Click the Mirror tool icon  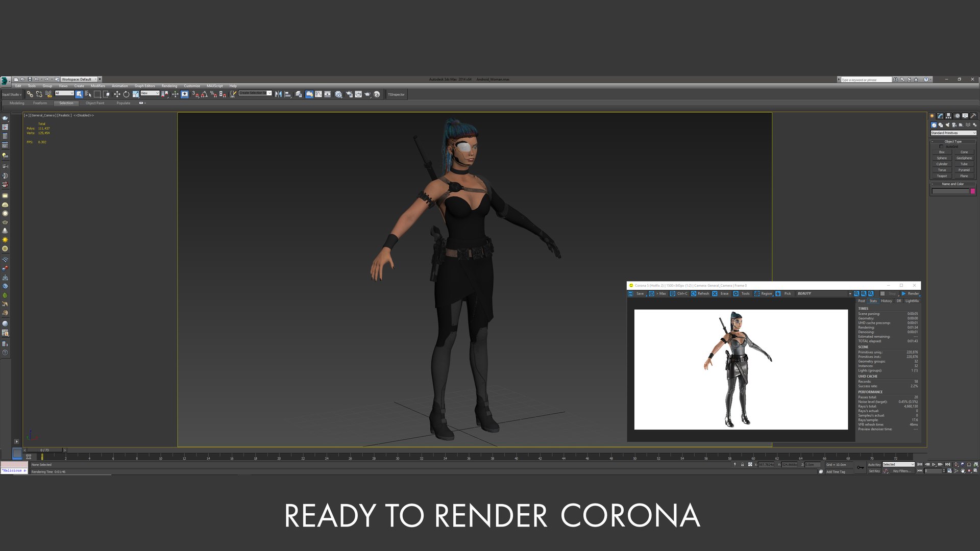coord(278,94)
